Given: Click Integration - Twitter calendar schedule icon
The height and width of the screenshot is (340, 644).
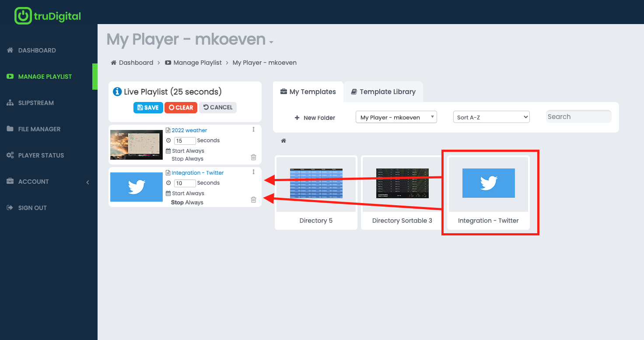Looking at the screenshot, I should [x=168, y=193].
